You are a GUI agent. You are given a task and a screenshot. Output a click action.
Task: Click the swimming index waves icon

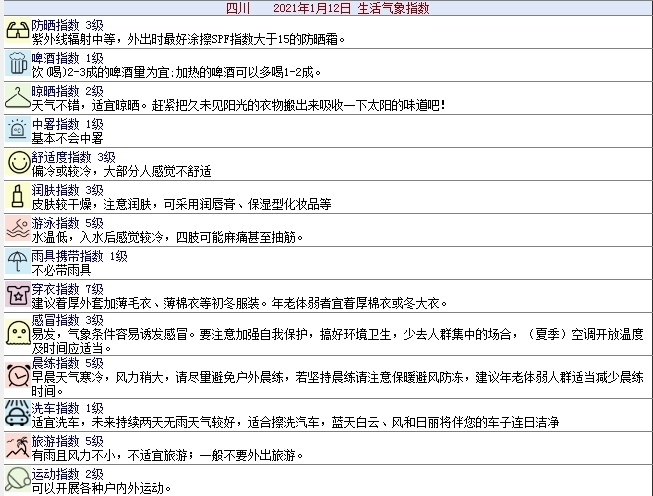pos(16,229)
